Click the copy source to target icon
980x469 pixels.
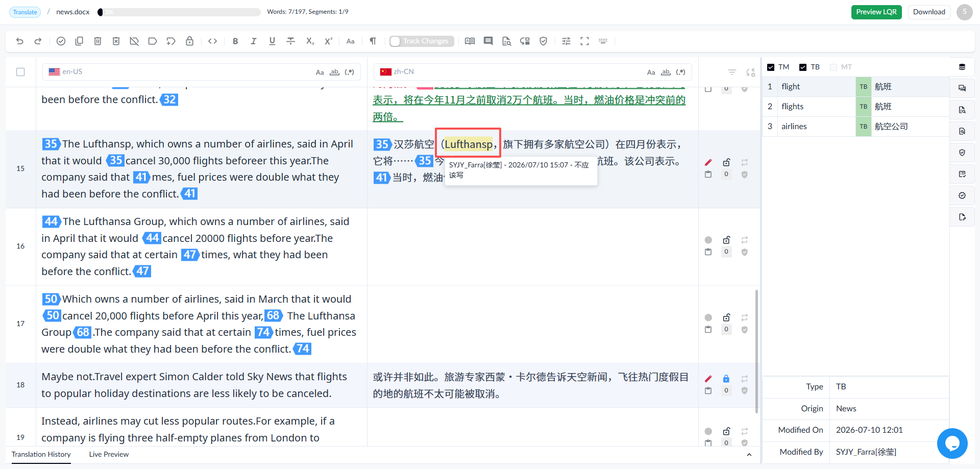point(79,41)
